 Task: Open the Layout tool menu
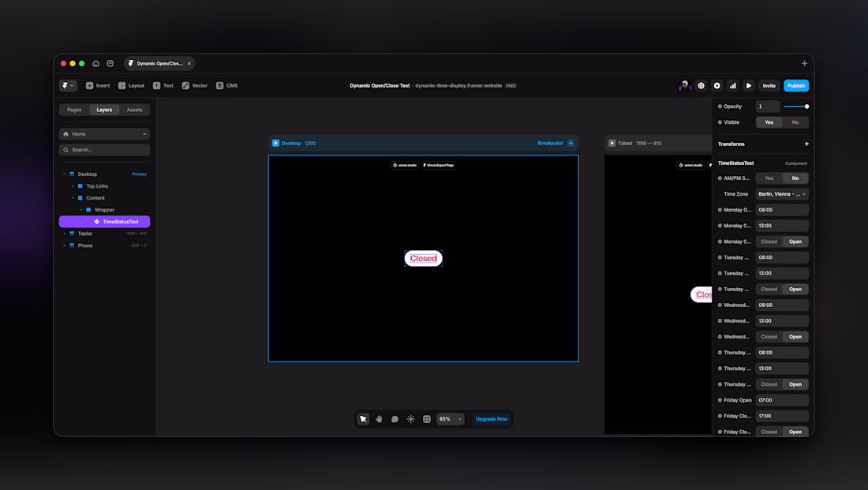point(131,86)
